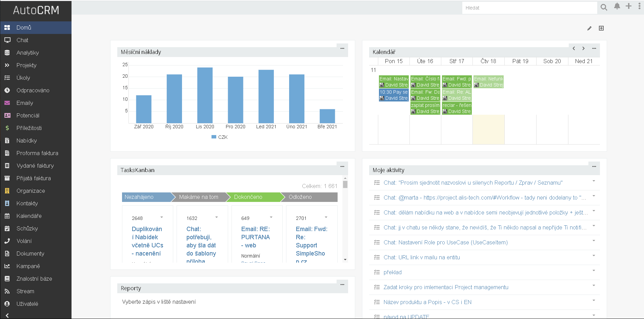
Task: Expand dropdown on task card 2648
Action: click(x=162, y=217)
